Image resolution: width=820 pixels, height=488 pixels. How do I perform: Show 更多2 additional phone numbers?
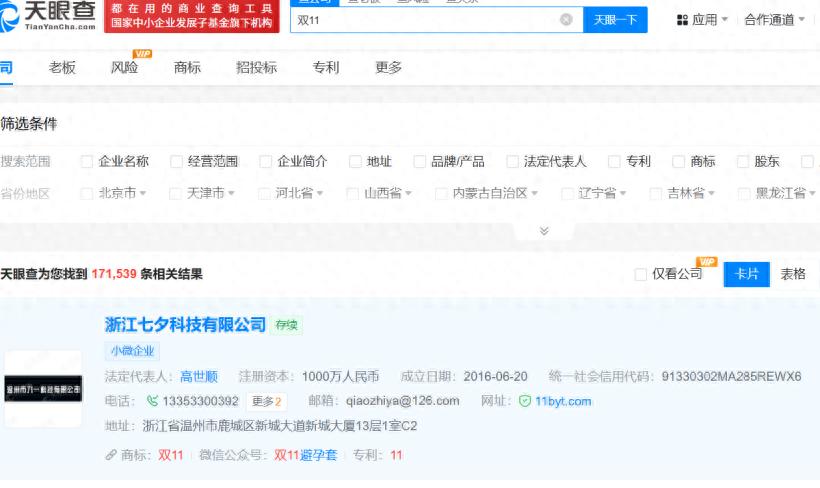click(x=267, y=401)
